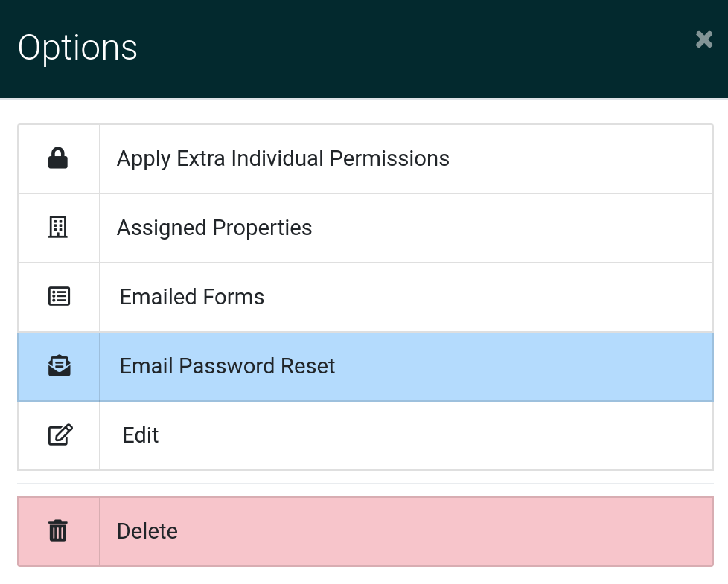Open the Emailed Forms entry

(192, 297)
